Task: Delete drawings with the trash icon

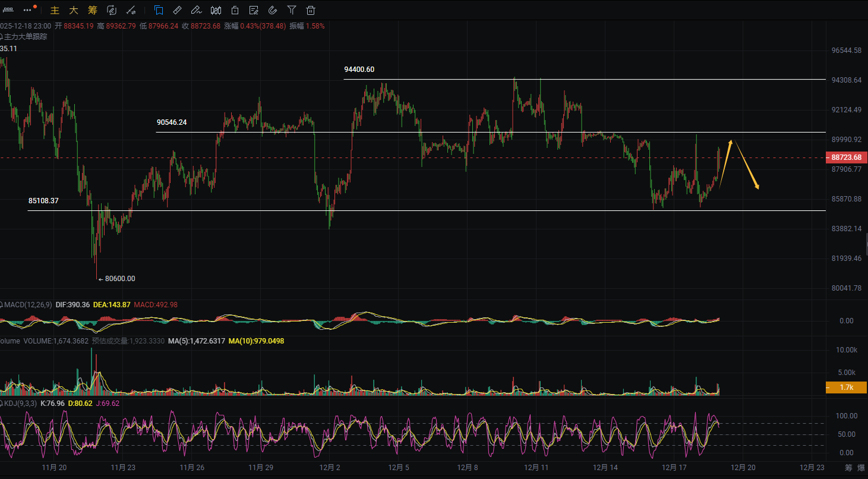Action: tap(310, 10)
